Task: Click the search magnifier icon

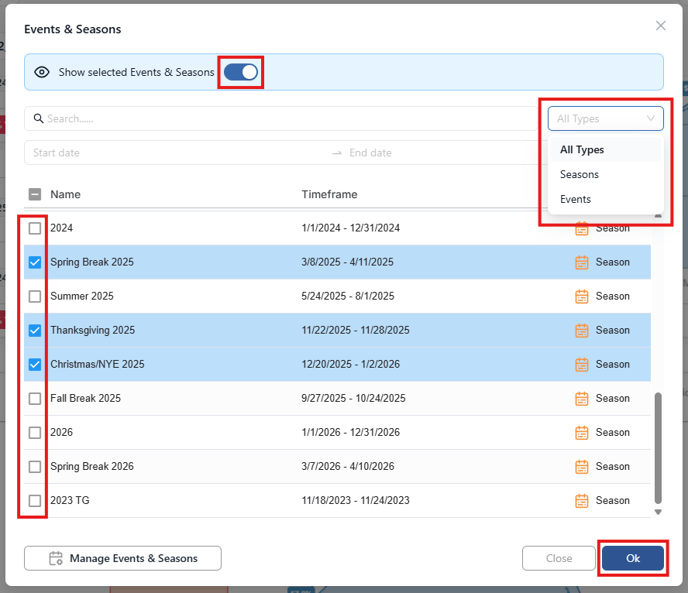Action: point(39,119)
